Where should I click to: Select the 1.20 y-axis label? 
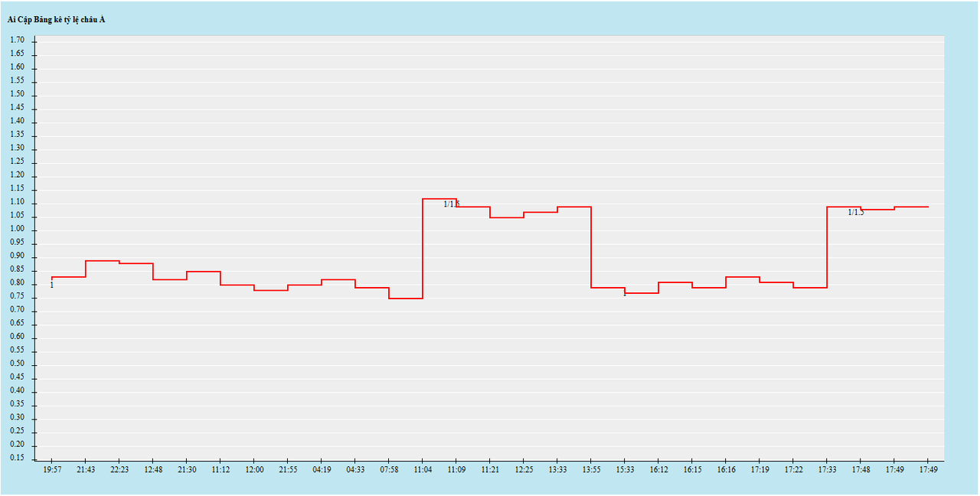pos(18,175)
